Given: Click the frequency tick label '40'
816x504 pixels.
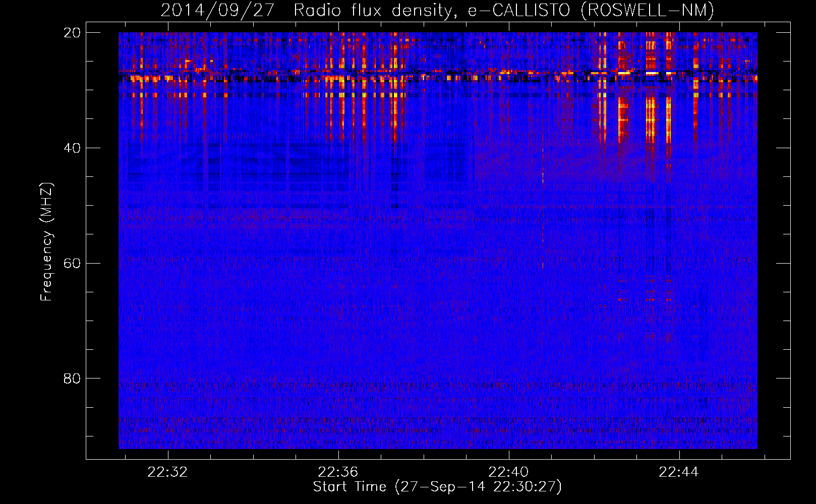Looking at the screenshot, I should pyautogui.click(x=72, y=148).
